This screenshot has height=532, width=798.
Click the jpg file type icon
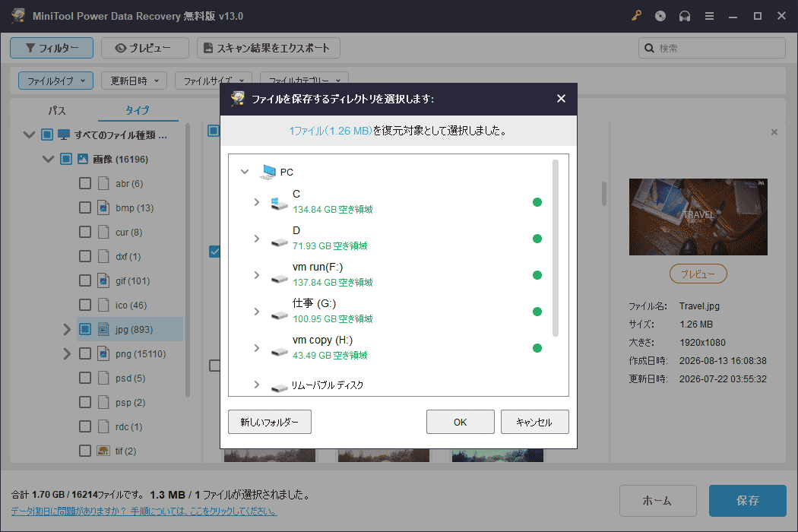click(103, 329)
